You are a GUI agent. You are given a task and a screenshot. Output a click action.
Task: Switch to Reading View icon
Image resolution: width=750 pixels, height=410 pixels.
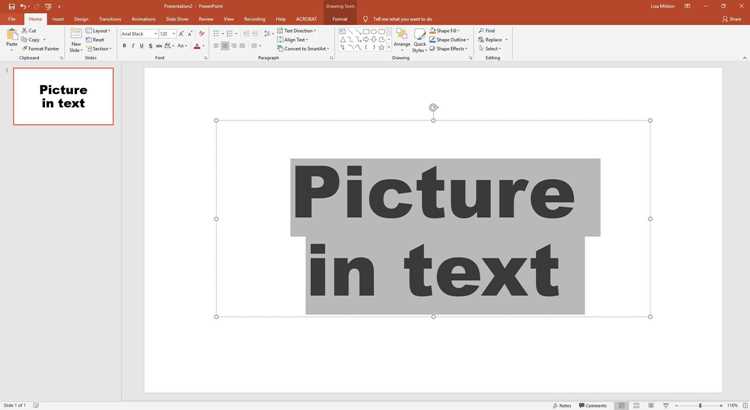(651, 405)
